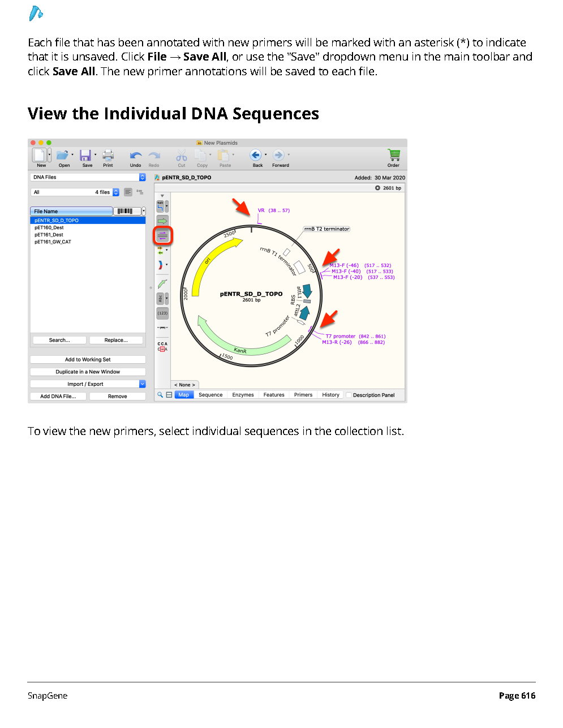This screenshot has width=563, height=728.
Task: Switch to the Primers tab
Action: pyautogui.click(x=303, y=395)
